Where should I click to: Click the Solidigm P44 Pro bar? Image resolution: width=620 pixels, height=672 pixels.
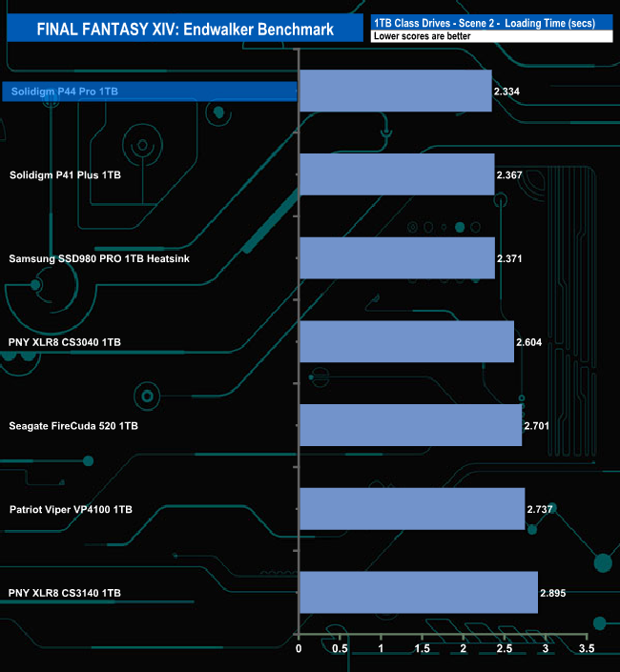396,91
